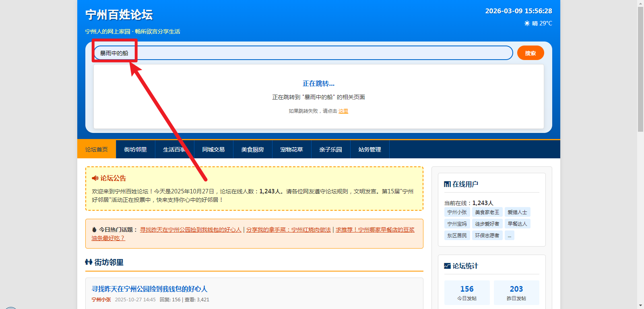Click the megaphone icon beside 论坛公告
This screenshot has height=309, width=644.
point(95,178)
